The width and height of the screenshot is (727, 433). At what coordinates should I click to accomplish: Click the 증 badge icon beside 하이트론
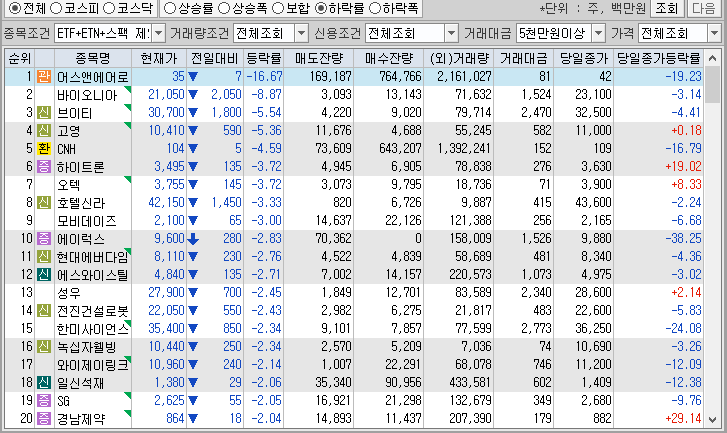coord(44,166)
